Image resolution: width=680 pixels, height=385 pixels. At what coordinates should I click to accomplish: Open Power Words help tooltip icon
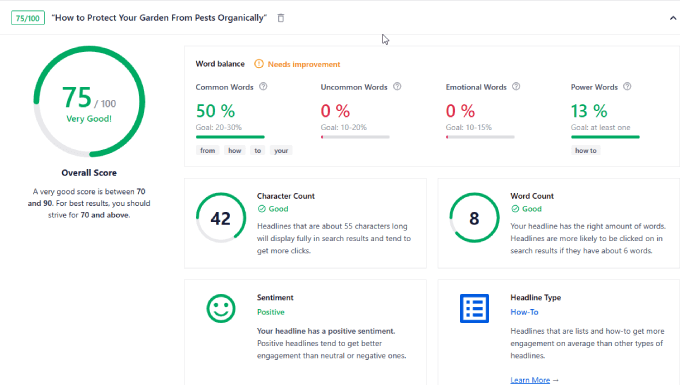pyautogui.click(x=627, y=87)
